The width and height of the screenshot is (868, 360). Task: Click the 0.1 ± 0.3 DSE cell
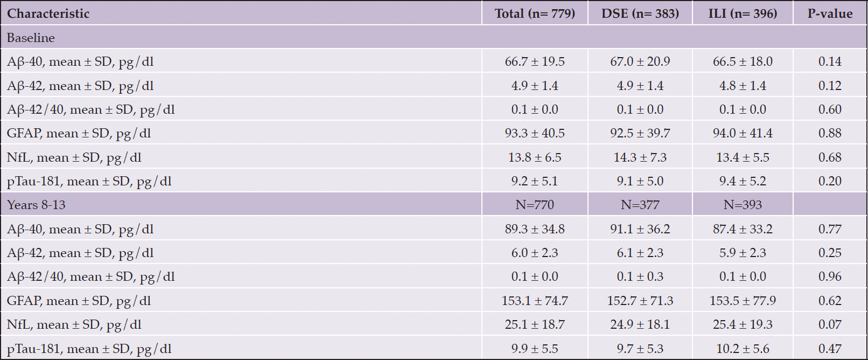coord(640,276)
